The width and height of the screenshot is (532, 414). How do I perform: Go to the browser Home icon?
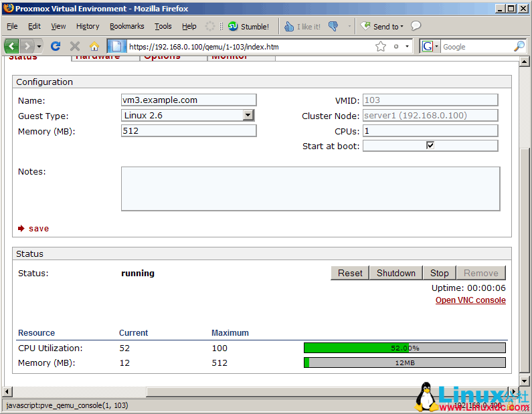(x=94, y=46)
